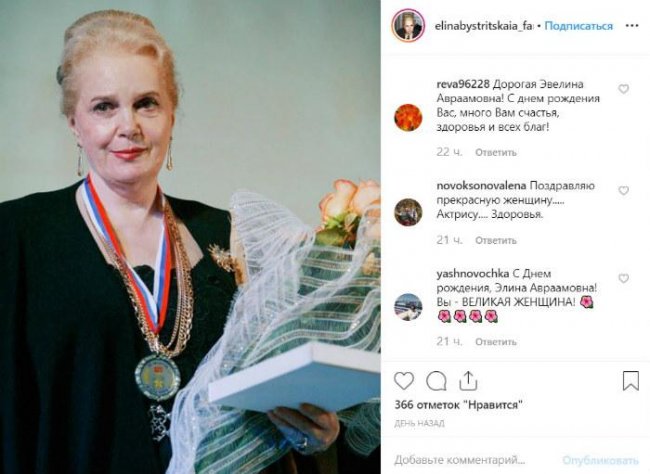Open the comment bubble icon
The image size is (650, 474).
(436, 381)
